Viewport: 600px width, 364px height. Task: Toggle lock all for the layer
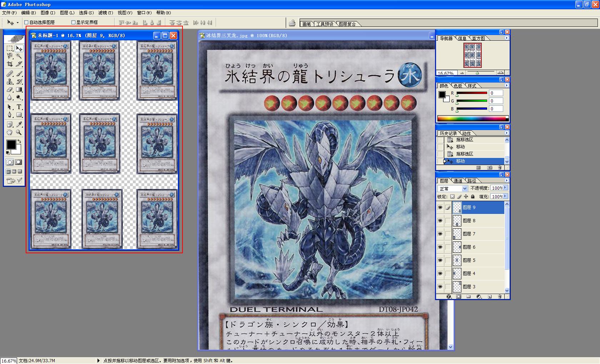[x=473, y=196]
